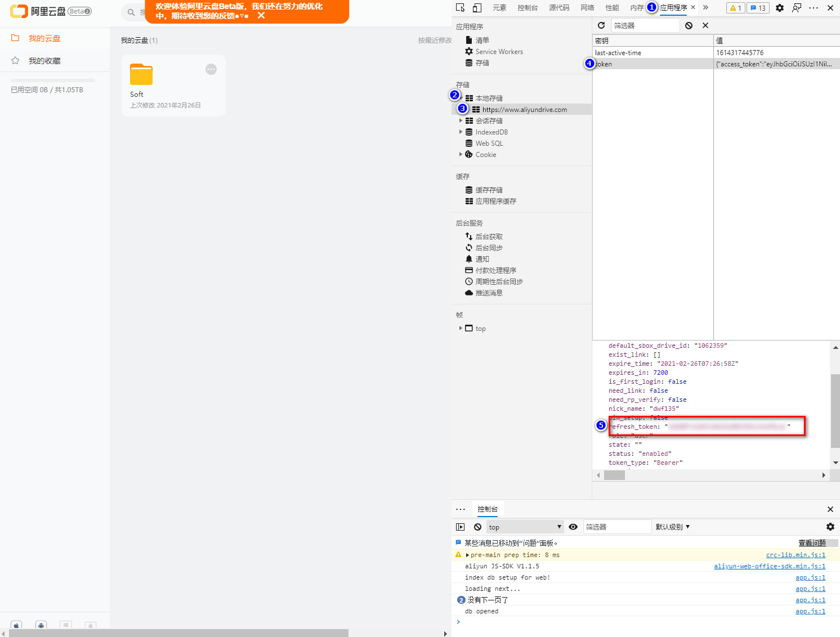Switch to 源代码 tab
This screenshot has height=637, width=840.
pos(559,8)
